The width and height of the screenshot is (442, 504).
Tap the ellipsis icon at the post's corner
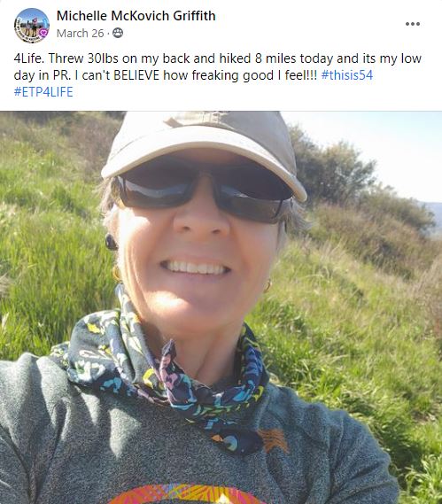[413, 24]
